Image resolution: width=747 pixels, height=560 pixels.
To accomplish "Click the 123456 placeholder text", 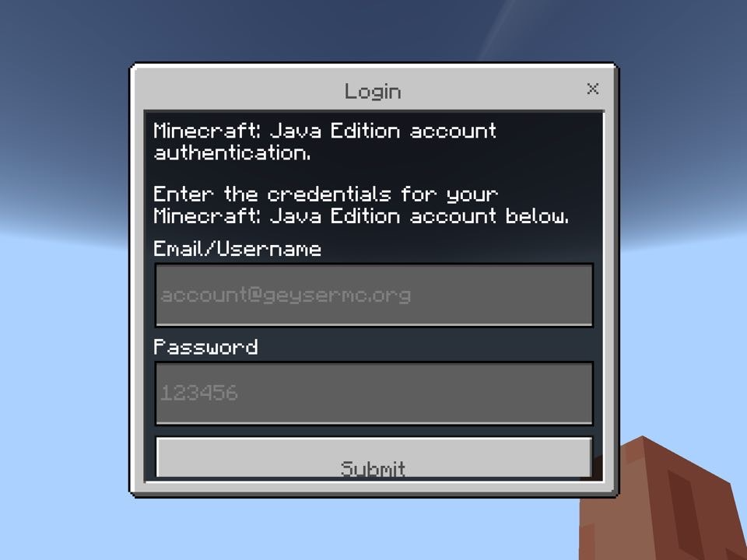I will click(x=198, y=394).
